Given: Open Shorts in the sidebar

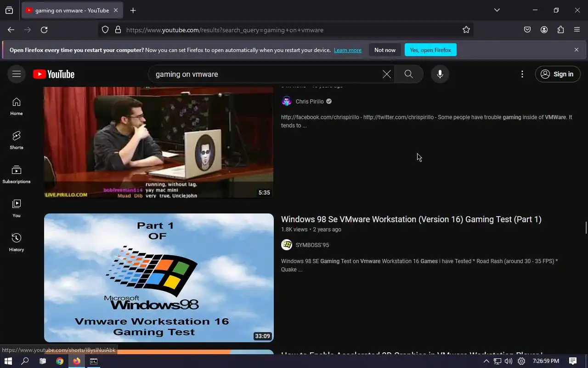Looking at the screenshot, I should pos(17,140).
